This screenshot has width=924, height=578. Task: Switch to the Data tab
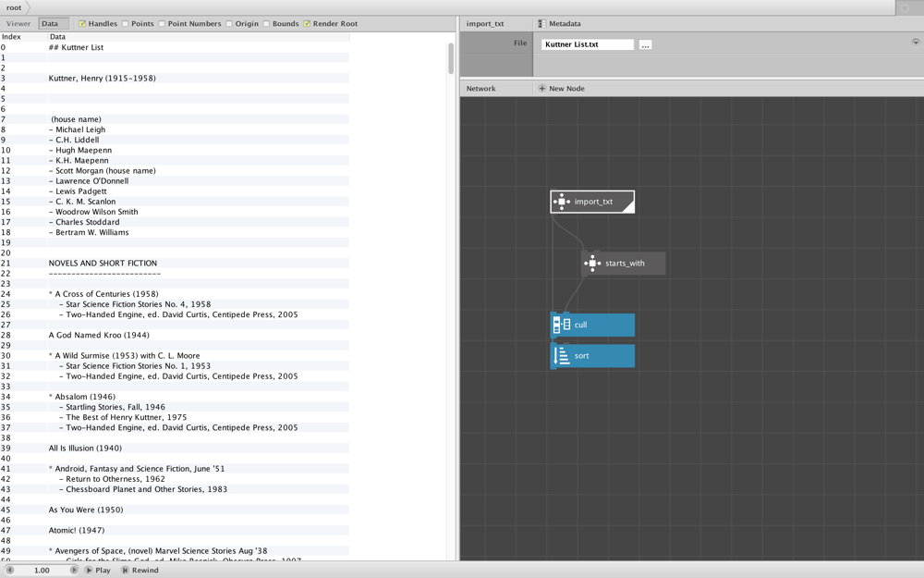coord(53,24)
